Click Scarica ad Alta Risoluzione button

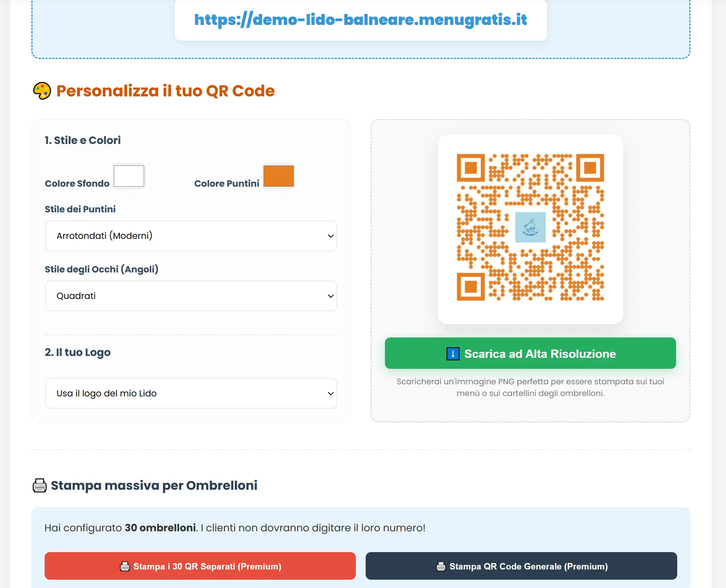[530, 353]
